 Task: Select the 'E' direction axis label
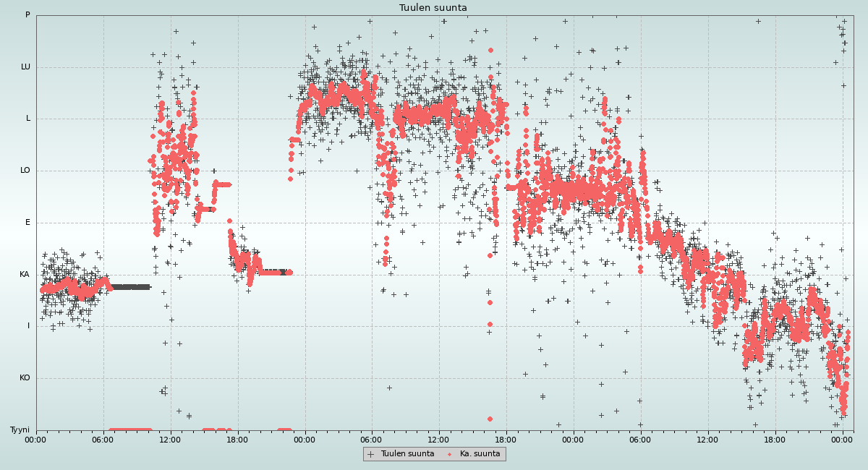pyautogui.click(x=28, y=223)
